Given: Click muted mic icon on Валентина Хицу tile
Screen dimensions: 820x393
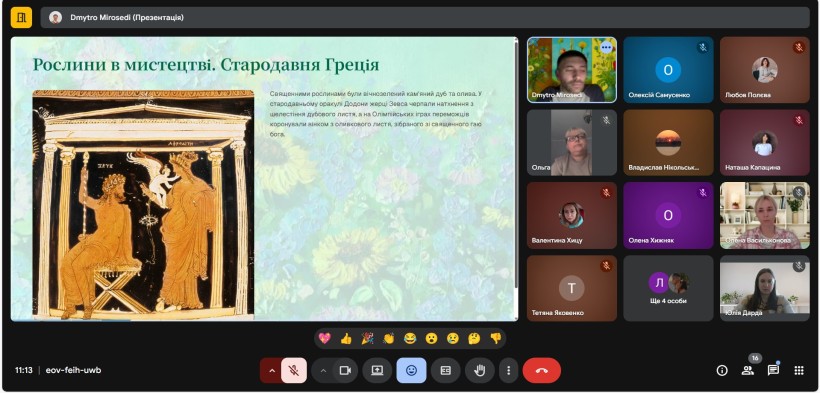Looking at the screenshot, I should coord(606,193).
